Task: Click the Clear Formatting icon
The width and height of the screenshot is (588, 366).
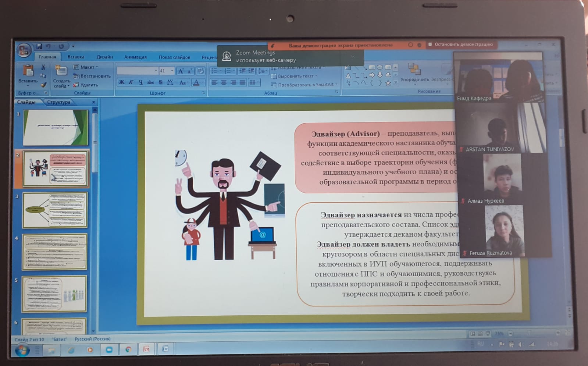Action: point(200,71)
